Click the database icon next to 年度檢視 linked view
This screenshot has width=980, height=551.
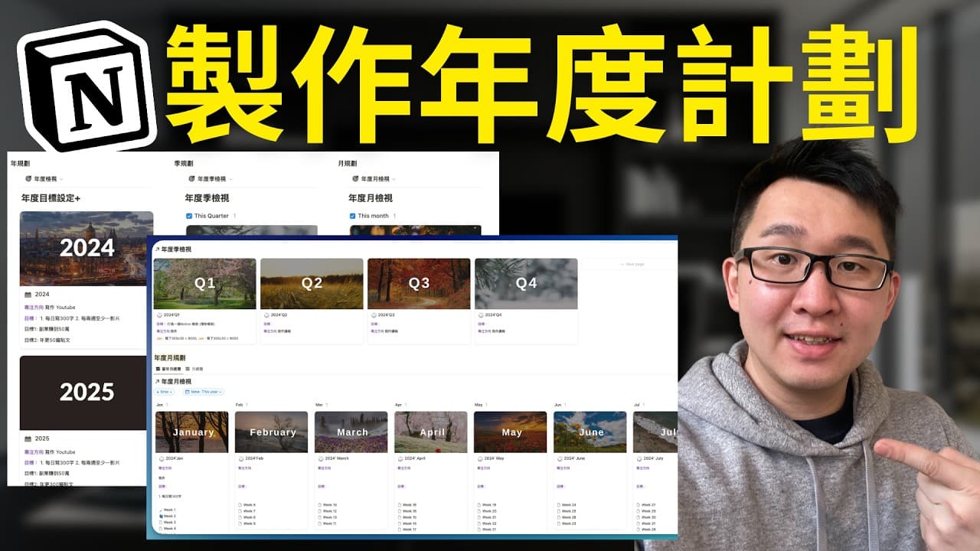[27, 178]
